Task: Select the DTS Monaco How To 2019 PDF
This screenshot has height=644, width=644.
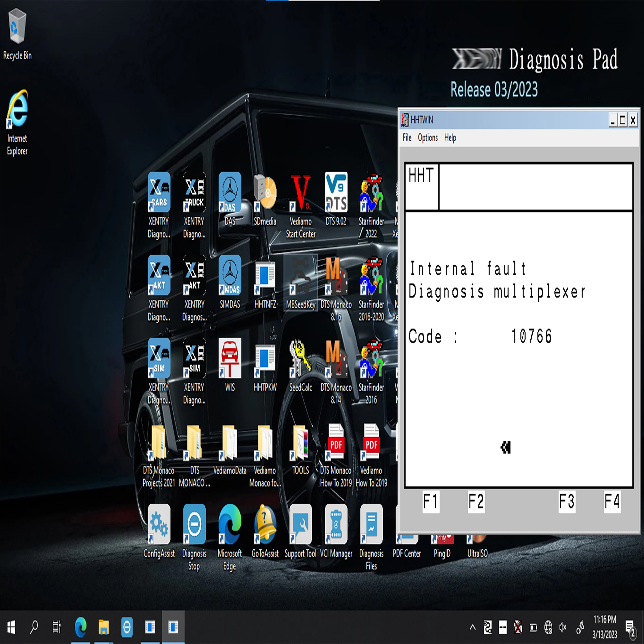Action: coord(336,455)
